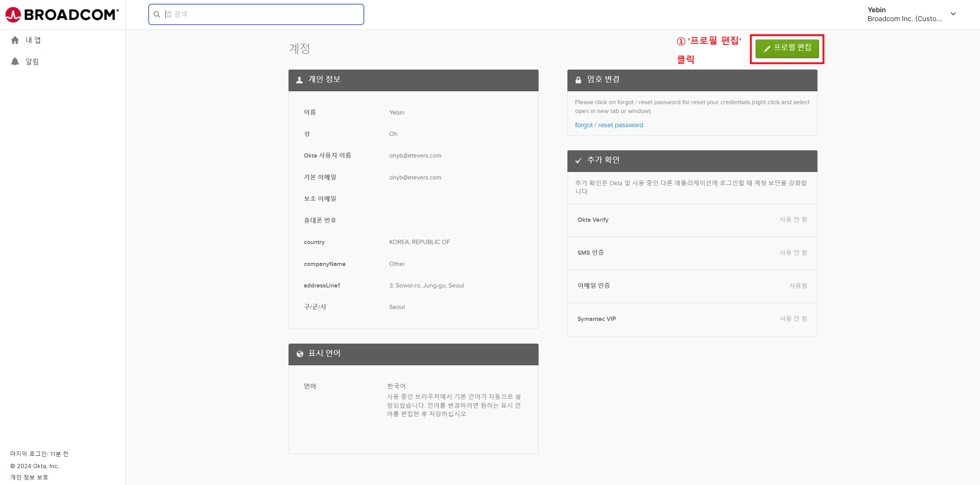Click the globe icon in 표시 언어 header
Screen dimensions: 980x485
pyautogui.click(x=300, y=354)
